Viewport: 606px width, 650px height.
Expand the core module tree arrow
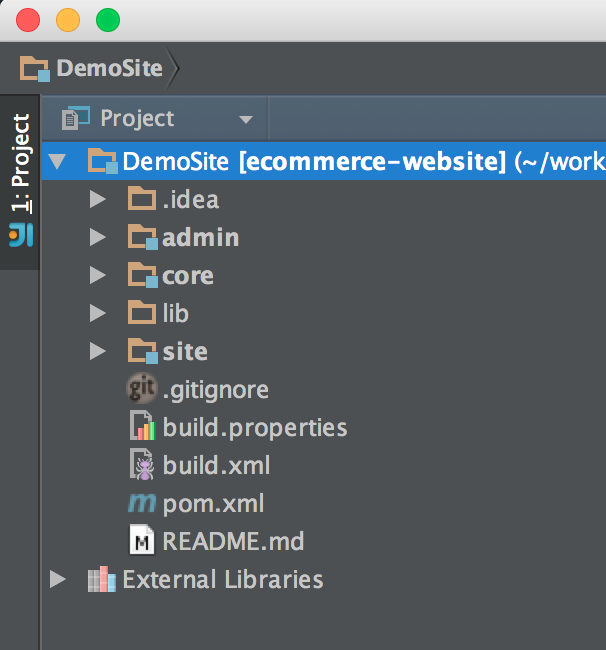click(97, 275)
